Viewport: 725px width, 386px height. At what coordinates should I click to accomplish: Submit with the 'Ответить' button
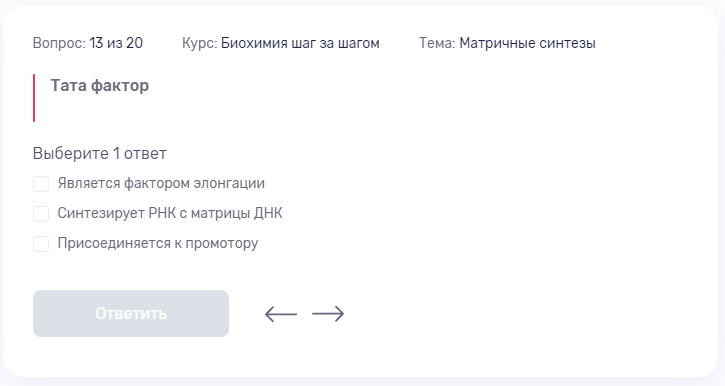(131, 313)
